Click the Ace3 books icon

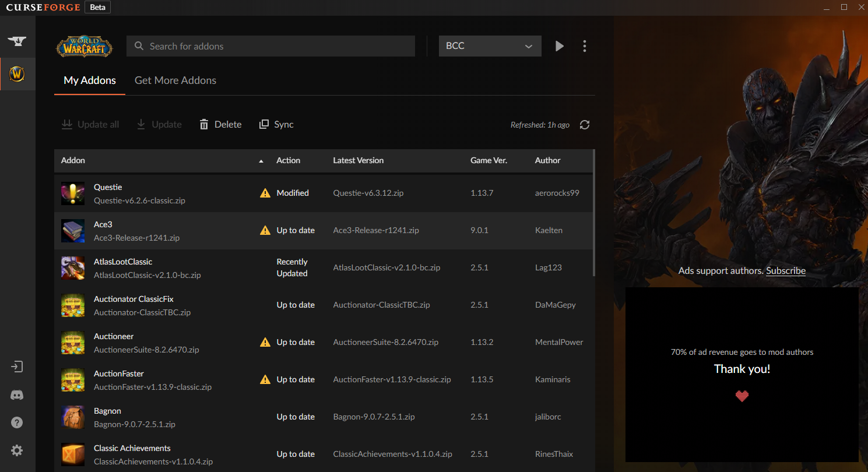coord(73,231)
